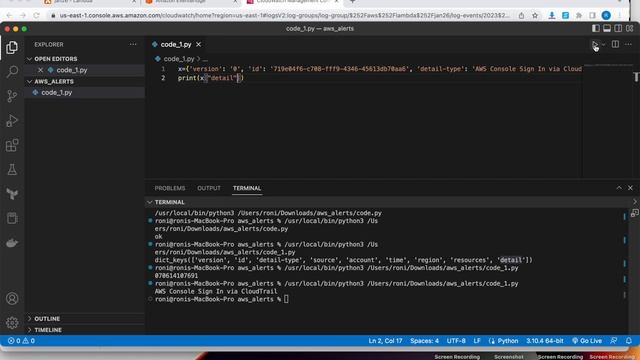Image resolution: width=640 pixels, height=360 pixels.
Task: Collapse the Open Editors section
Action: tap(56, 59)
